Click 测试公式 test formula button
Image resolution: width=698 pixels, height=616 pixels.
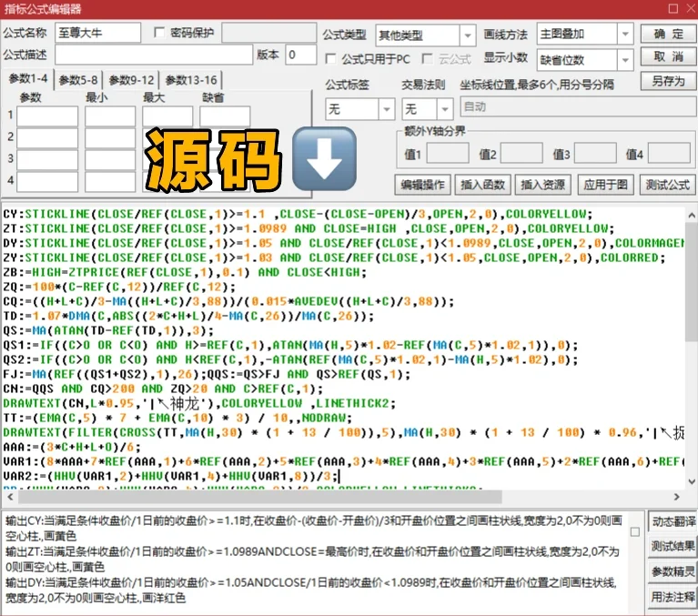tap(667, 185)
